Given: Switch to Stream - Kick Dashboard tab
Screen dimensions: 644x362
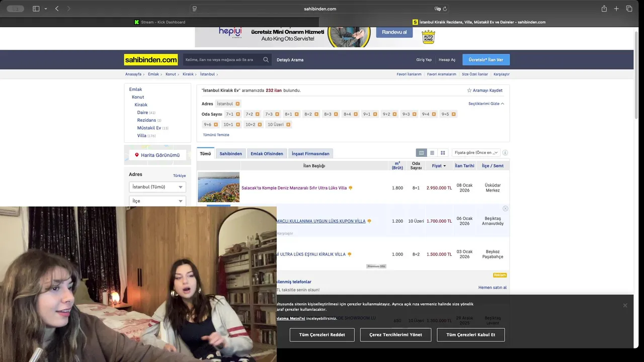Looking at the screenshot, I should [x=159, y=22].
